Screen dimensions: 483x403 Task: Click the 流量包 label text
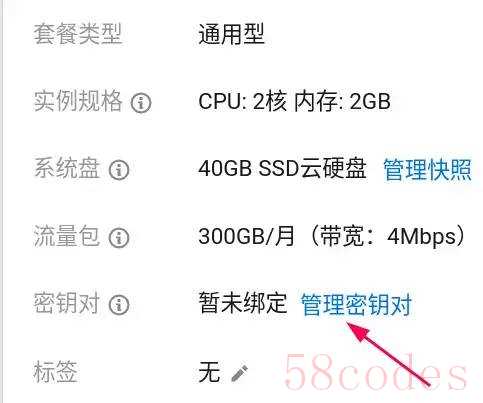point(67,236)
